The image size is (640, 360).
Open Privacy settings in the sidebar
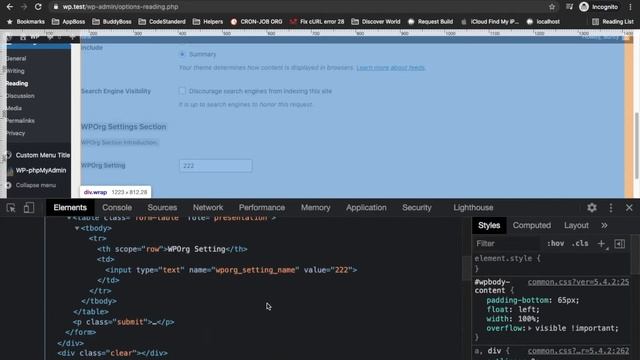point(16,133)
